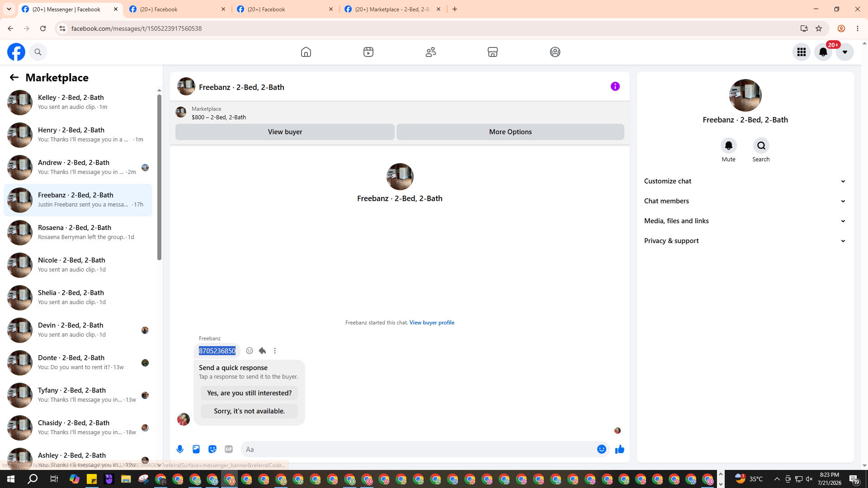Expand the Chat members section
The height and width of the screenshot is (488, 868).
(745, 201)
